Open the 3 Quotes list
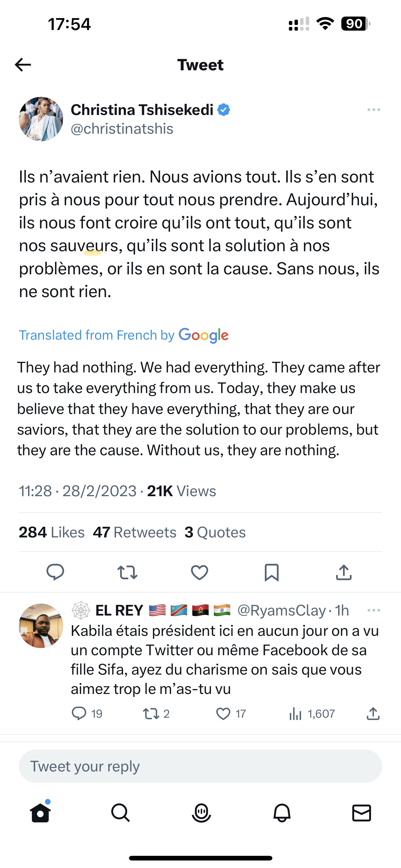 pyautogui.click(x=215, y=532)
